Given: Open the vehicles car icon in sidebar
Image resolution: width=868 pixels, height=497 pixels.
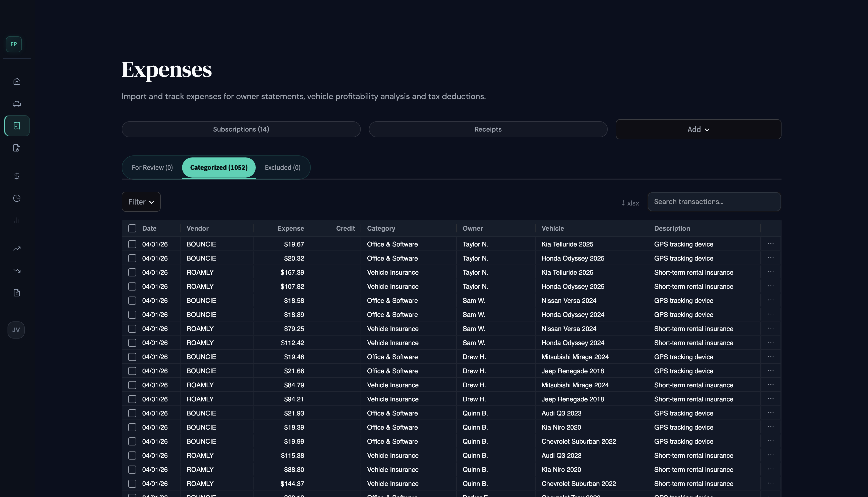Looking at the screenshot, I should point(17,104).
